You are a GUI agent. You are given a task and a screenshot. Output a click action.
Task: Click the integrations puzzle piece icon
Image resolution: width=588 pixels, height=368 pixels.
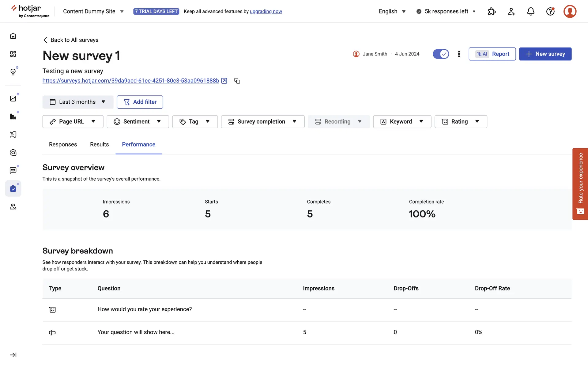tap(492, 11)
